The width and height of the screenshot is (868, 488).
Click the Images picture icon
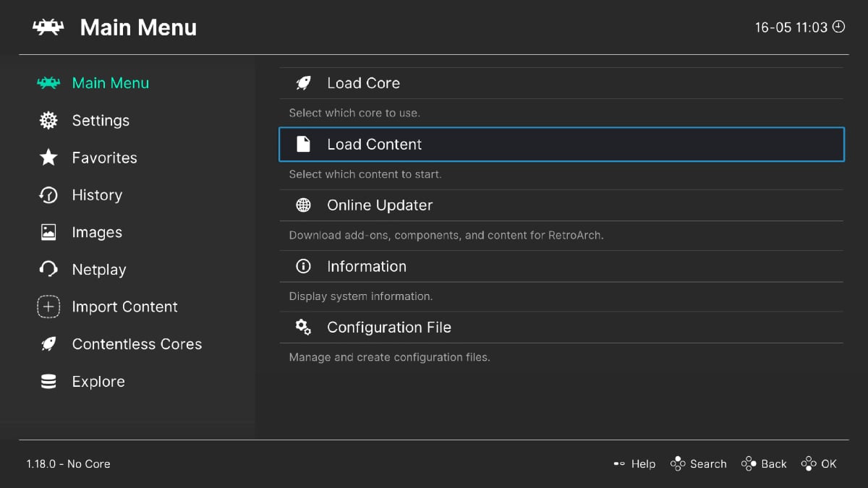coord(48,232)
